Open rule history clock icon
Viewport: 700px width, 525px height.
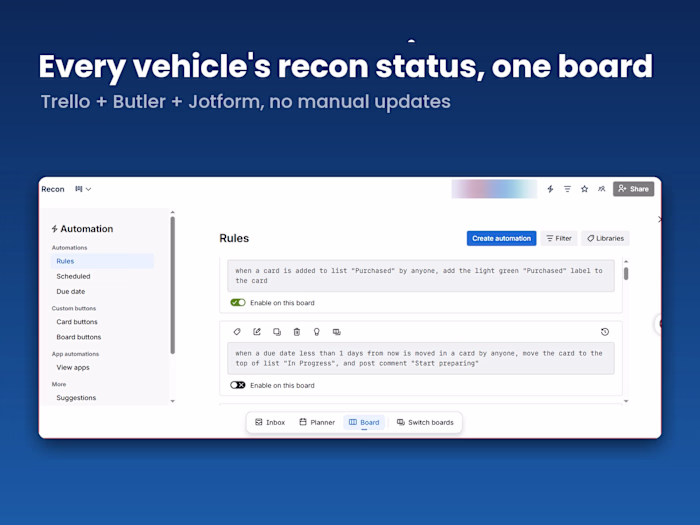605,332
